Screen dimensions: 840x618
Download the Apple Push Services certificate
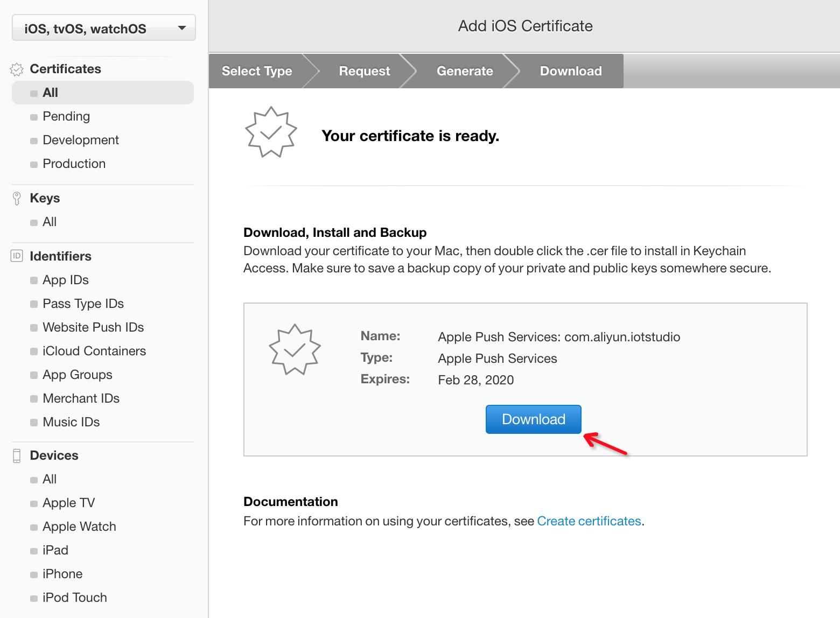pos(533,419)
